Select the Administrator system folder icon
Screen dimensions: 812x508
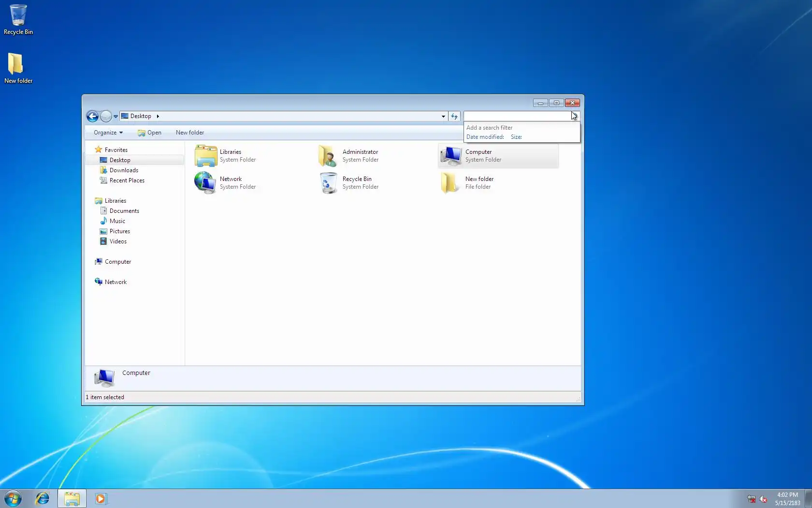coord(329,156)
